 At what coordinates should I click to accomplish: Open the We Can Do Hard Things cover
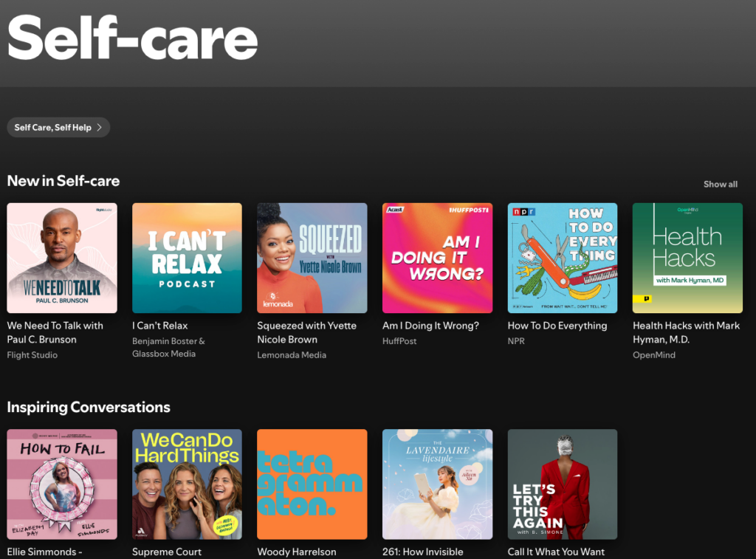tap(187, 484)
